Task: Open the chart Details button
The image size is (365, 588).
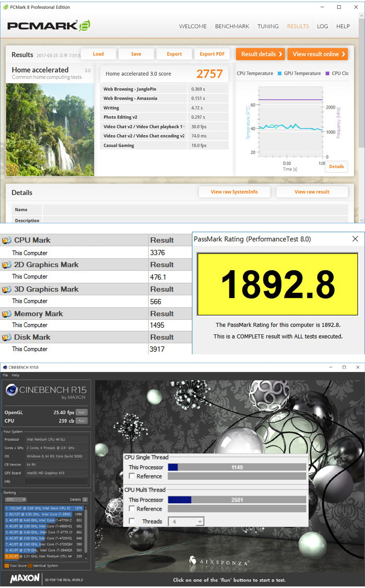Action: [x=336, y=166]
